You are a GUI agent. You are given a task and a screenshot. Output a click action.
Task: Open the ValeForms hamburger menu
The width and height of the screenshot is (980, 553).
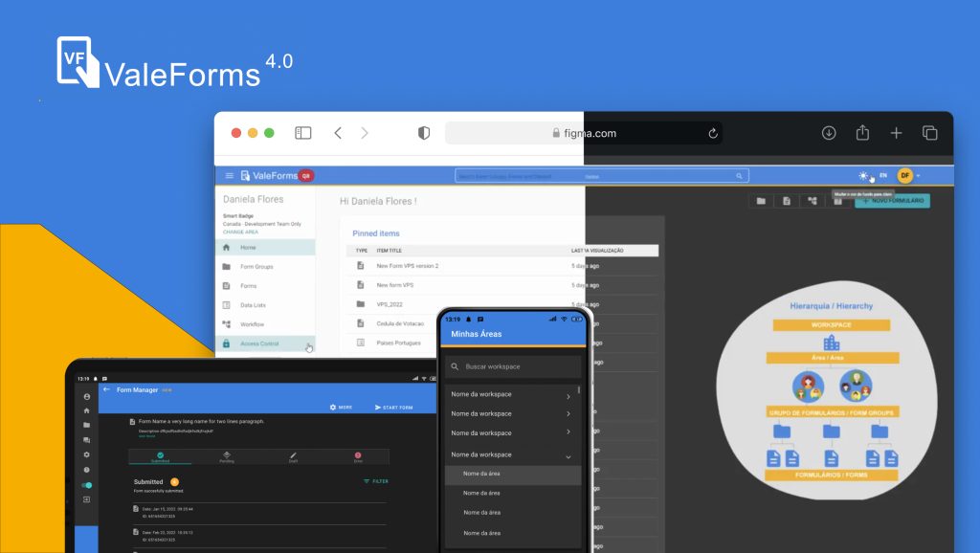pos(230,176)
